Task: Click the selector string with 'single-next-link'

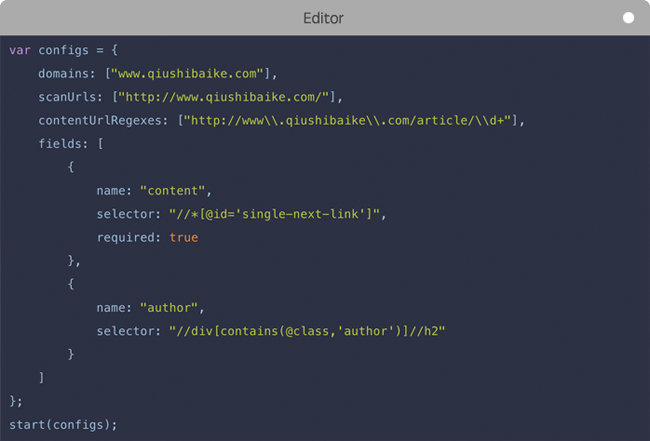Action: (274, 214)
